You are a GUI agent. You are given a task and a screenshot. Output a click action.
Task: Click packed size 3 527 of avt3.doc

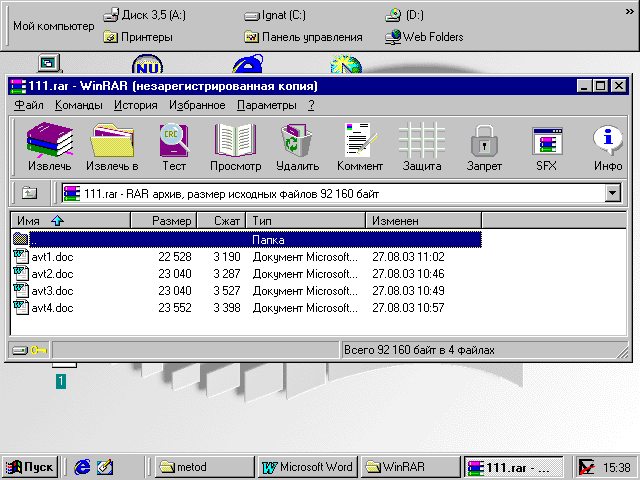tap(227, 291)
